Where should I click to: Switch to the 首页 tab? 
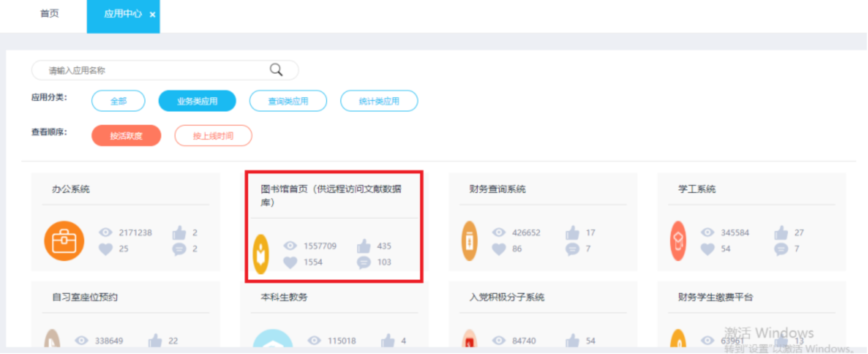[49, 14]
